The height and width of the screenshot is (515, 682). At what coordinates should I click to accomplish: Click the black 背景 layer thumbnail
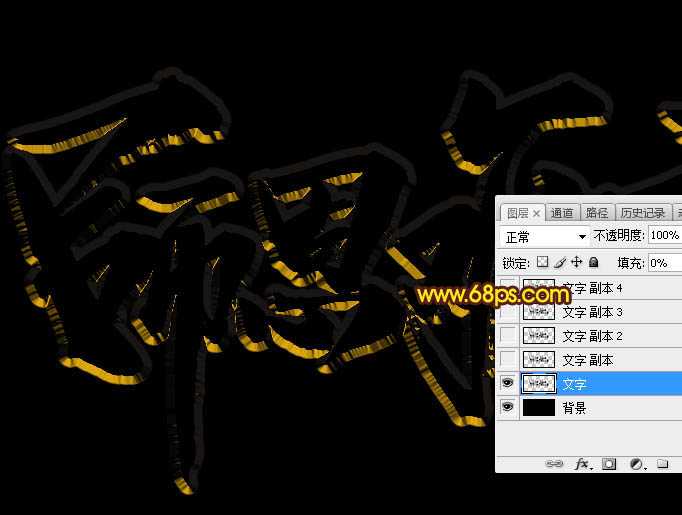point(538,407)
